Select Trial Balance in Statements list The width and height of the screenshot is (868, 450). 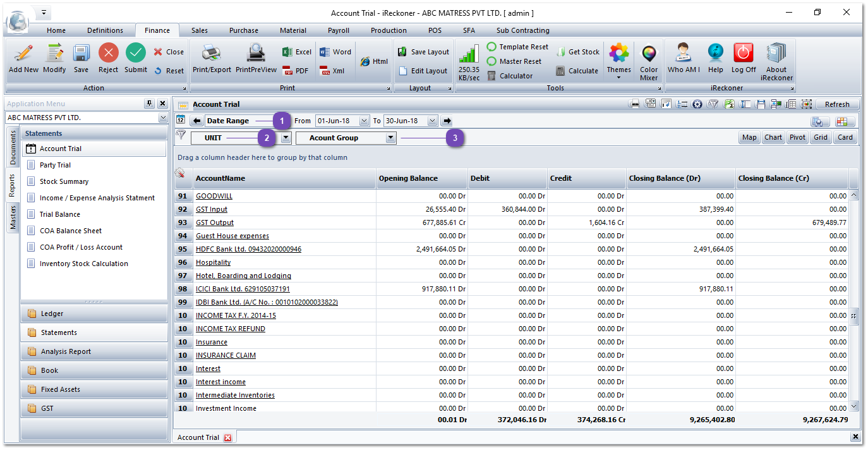60,214
